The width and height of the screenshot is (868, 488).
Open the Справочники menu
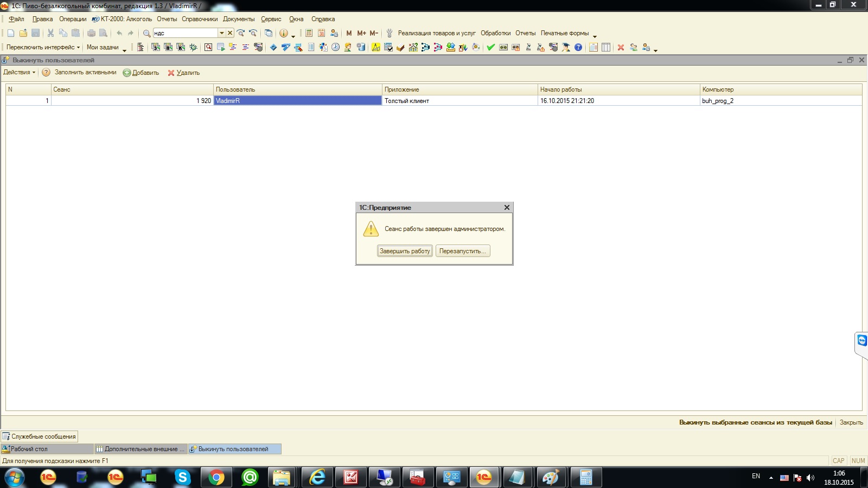(x=200, y=19)
